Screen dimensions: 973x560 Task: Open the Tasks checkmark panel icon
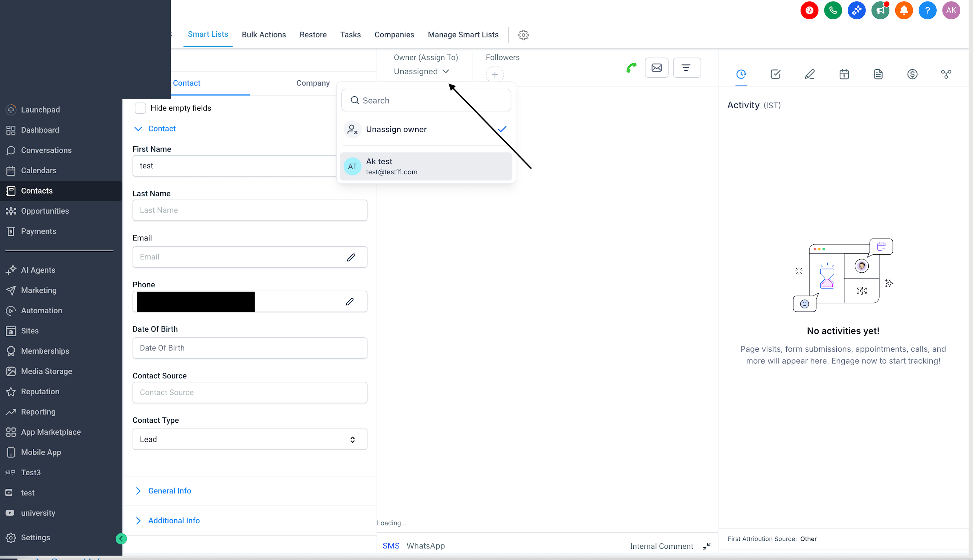pyautogui.click(x=775, y=74)
